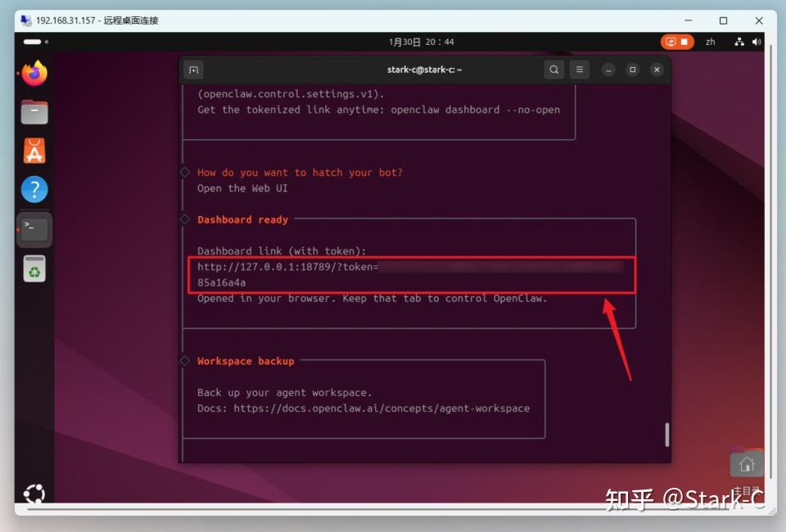Screen dimensions: 786x532
Task: Click the dashboard link http://127.0.0.1:18789
Action: point(287,267)
